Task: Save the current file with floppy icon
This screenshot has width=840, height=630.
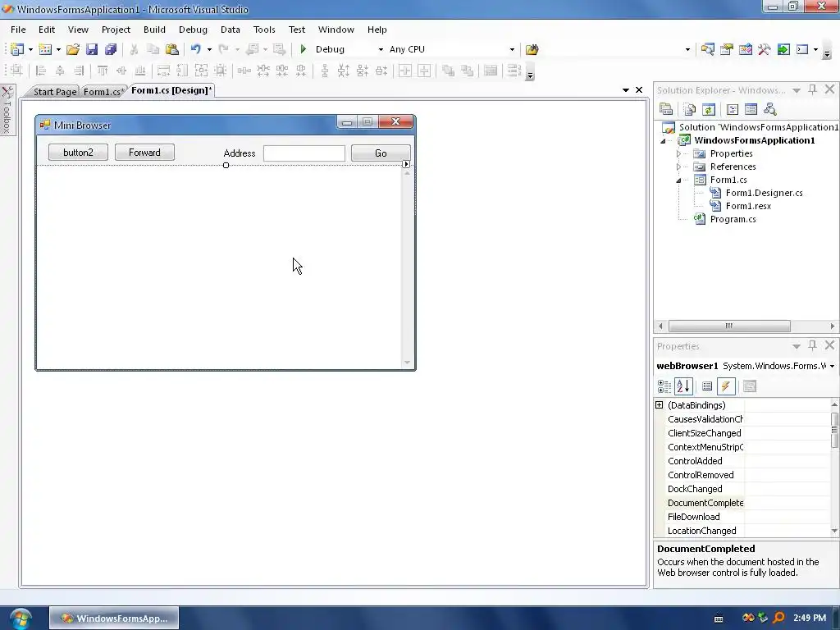Action: coord(92,49)
